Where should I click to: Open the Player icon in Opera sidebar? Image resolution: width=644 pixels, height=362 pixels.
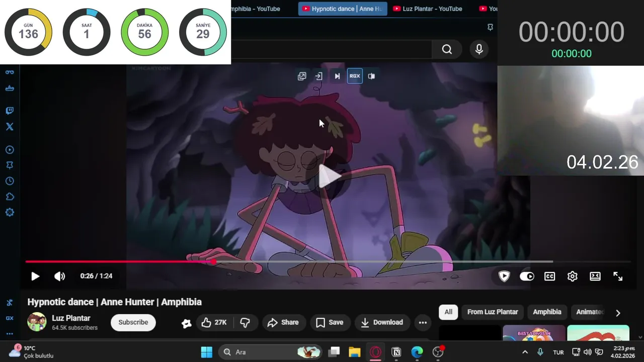pos(10,150)
